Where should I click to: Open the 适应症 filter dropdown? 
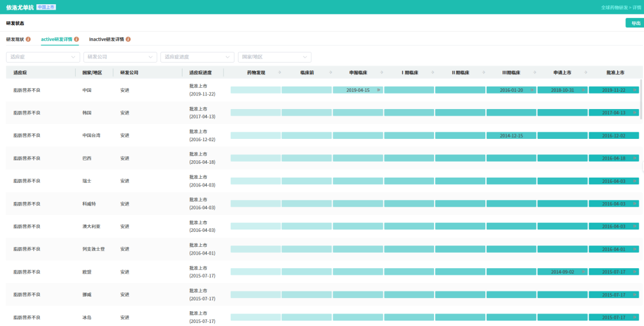pos(43,57)
